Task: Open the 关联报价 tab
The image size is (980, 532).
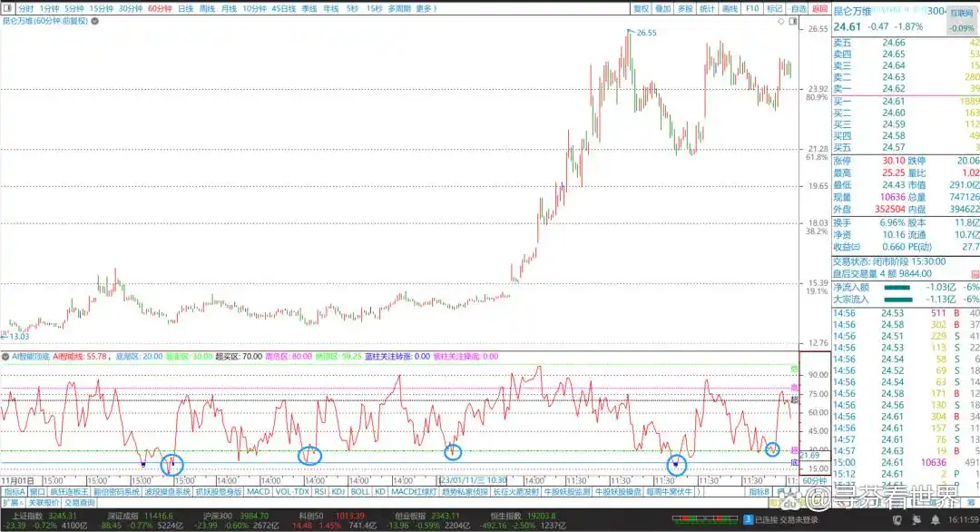Action: pos(44,502)
